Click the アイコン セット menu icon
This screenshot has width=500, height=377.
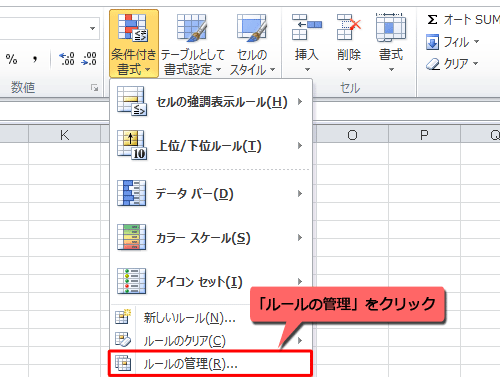132,281
